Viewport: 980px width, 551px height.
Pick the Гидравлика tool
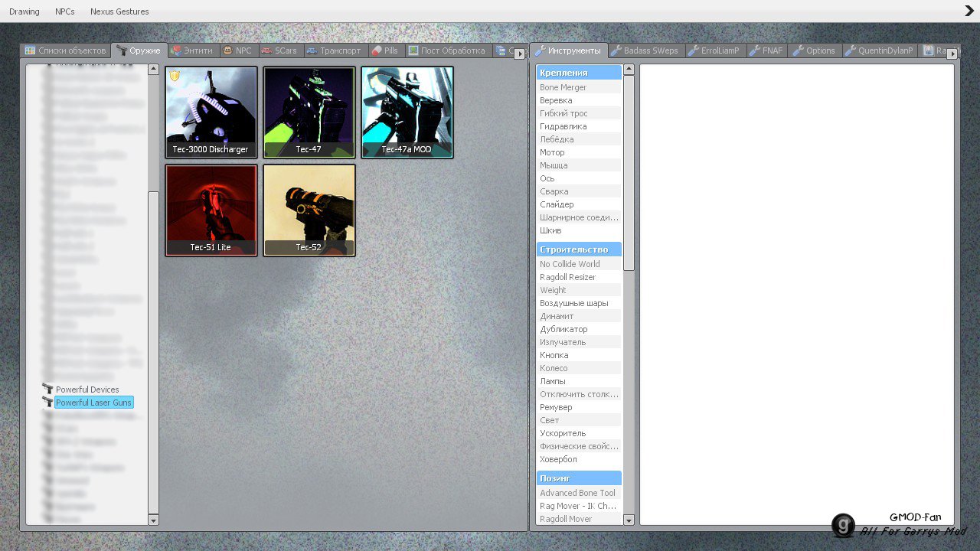[x=579, y=126]
